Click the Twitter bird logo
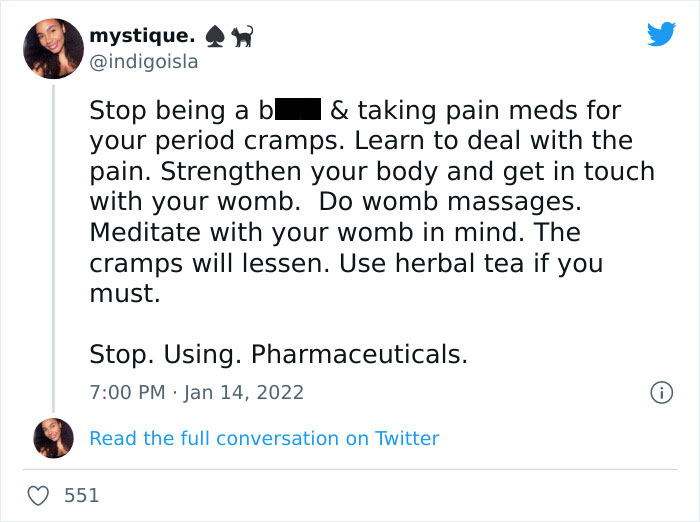 point(661,35)
